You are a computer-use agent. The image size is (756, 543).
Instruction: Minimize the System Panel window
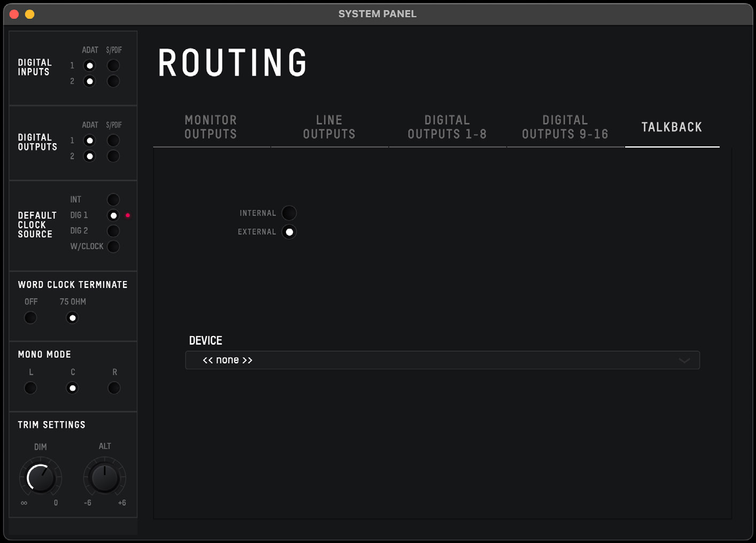coord(30,14)
